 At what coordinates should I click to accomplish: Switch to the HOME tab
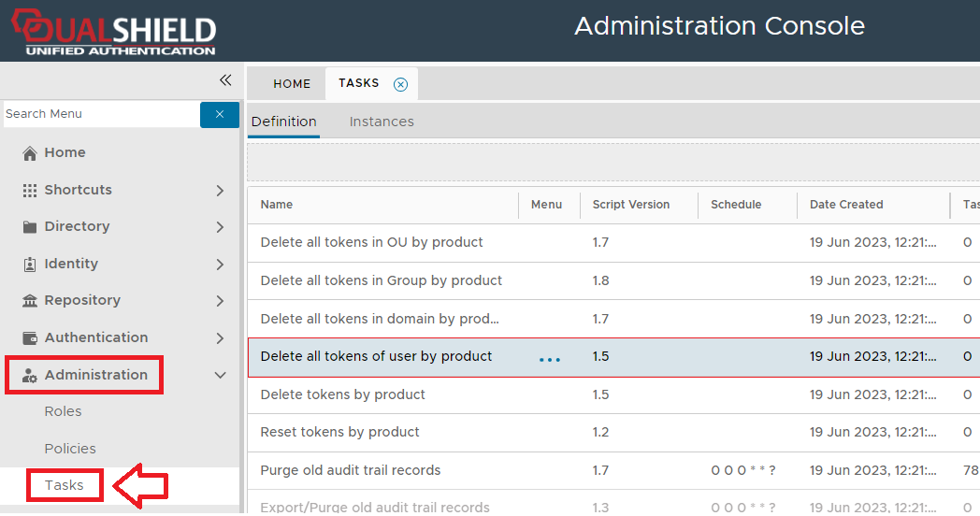click(x=292, y=84)
